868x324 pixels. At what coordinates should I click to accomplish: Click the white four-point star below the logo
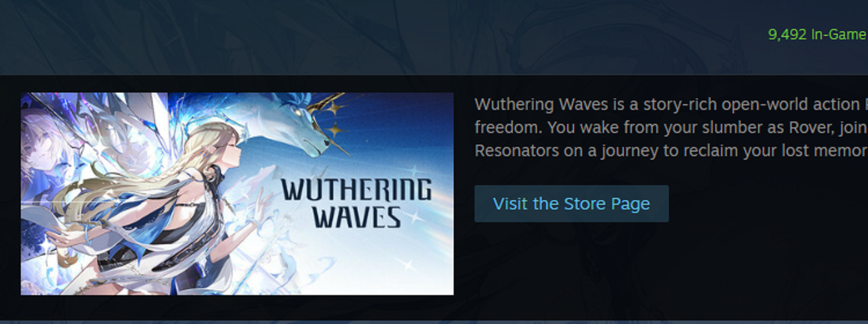409,264
